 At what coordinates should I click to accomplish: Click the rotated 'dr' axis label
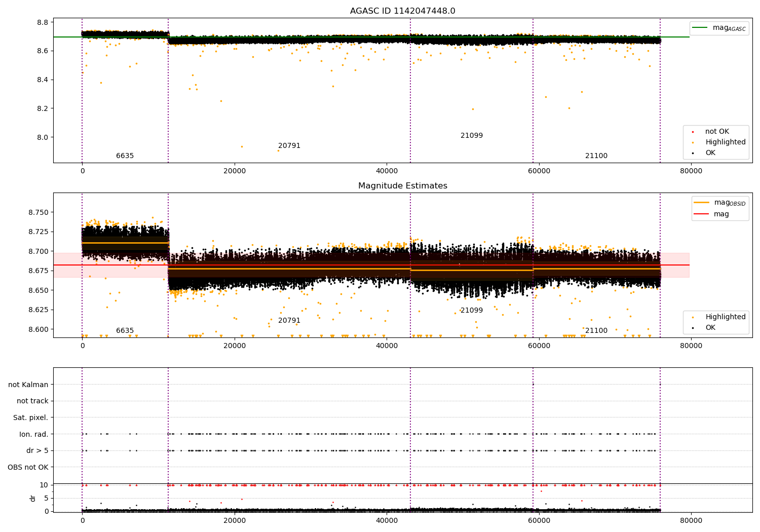[x=33, y=498]
